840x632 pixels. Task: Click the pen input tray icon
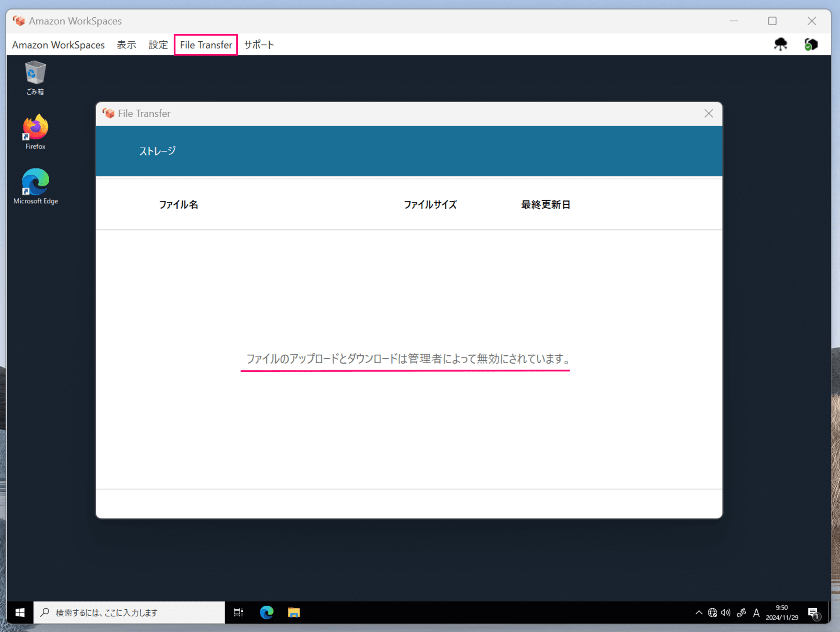[x=741, y=613]
